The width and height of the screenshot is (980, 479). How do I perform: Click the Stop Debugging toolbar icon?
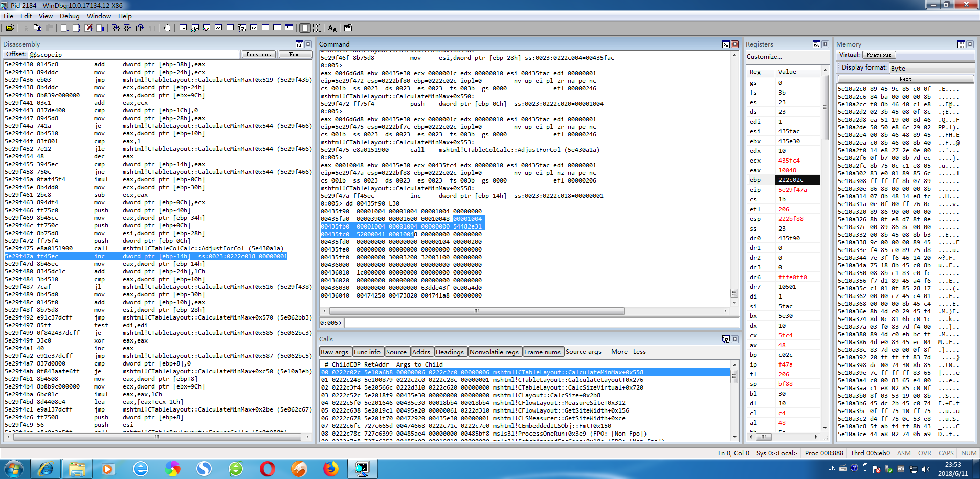(x=89, y=28)
